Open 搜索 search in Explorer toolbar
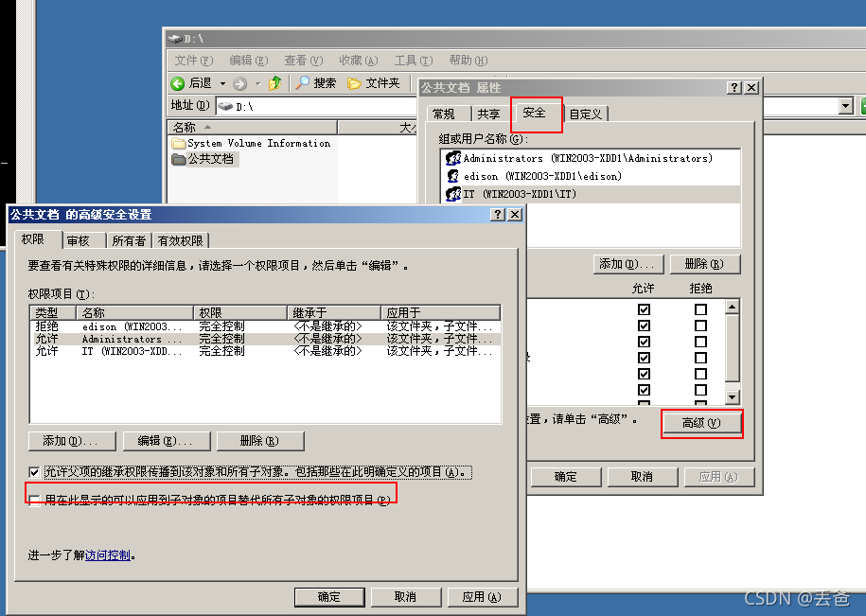Image resolution: width=866 pixels, height=616 pixels. coord(316,83)
